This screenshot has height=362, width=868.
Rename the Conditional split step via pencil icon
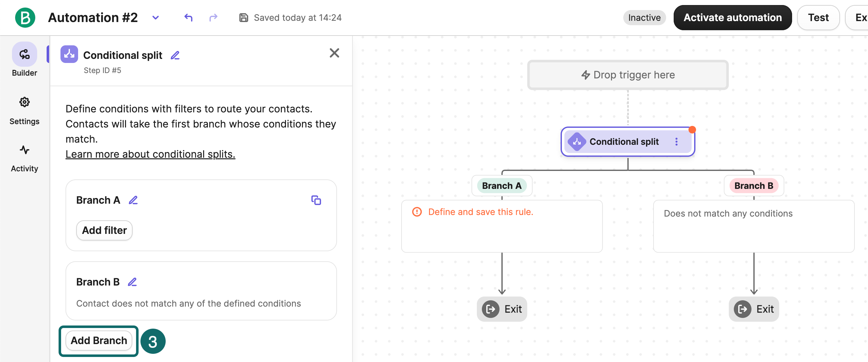coord(175,55)
